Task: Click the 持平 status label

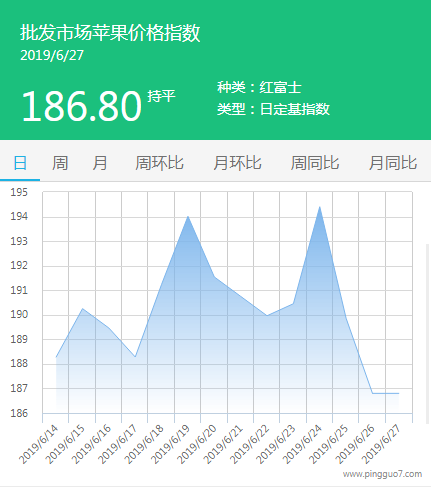Action: coord(161,96)
